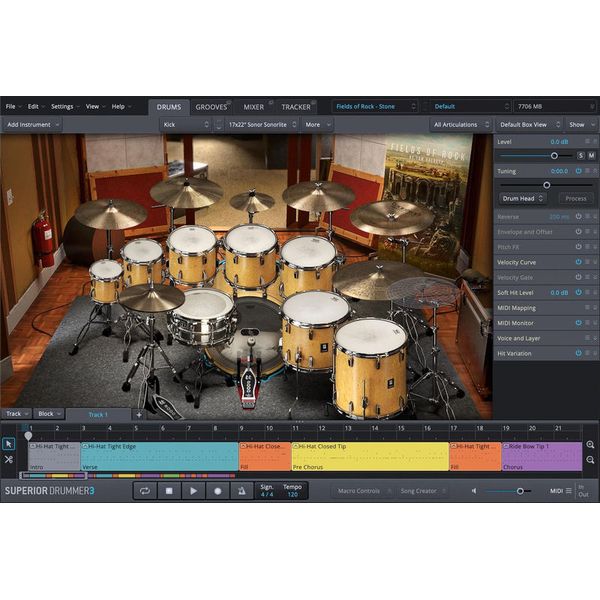Select the Track 1 tab
Viewport: 600px width, 600px height.
pos(98,415)
